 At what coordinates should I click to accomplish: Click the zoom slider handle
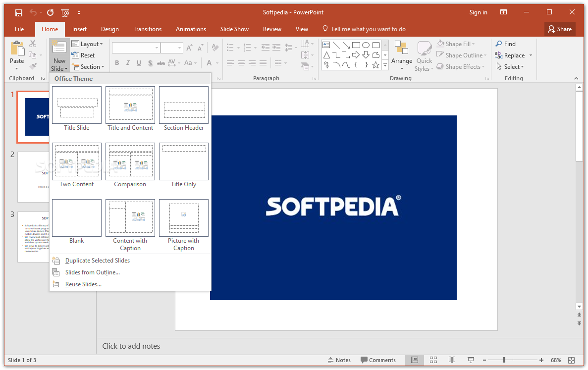pyautogui.click(x=504, y=360)
